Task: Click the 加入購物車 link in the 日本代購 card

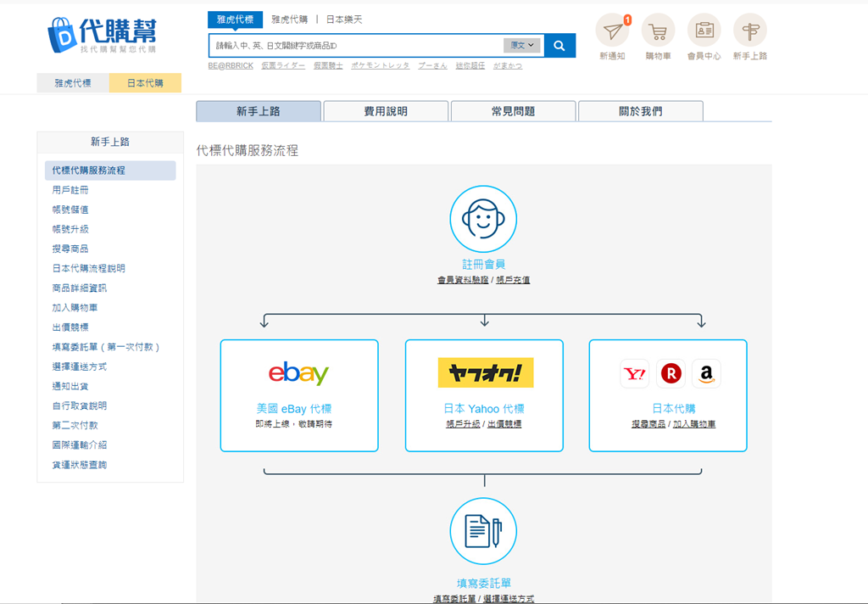Action: point(694,424)
